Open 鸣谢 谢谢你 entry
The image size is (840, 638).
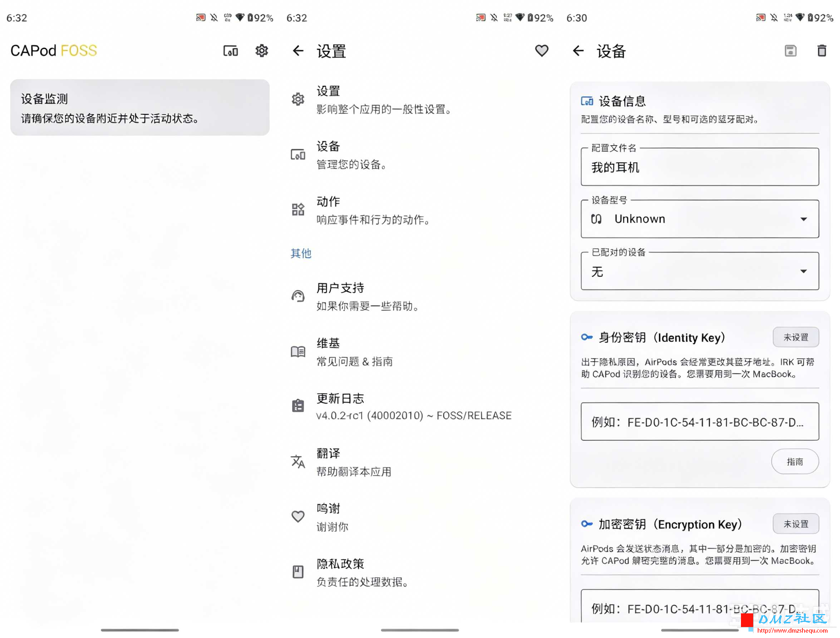(x=420, y=517)
